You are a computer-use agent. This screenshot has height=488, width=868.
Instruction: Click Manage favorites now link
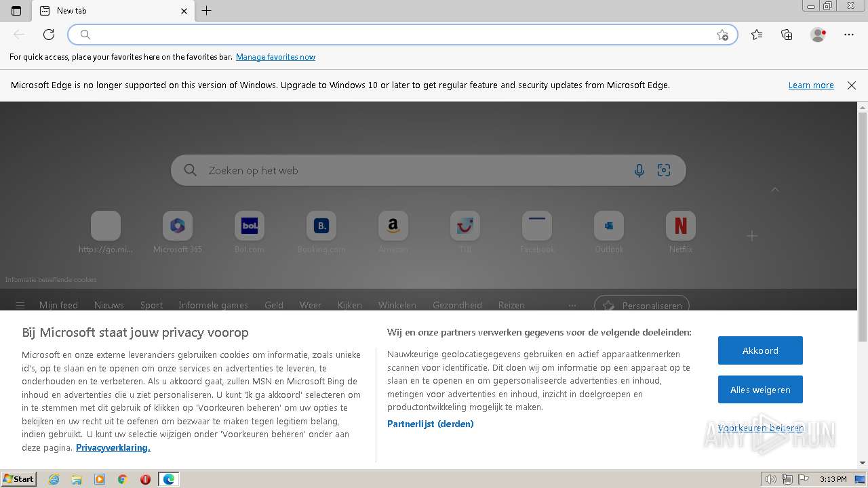(275, 57)
